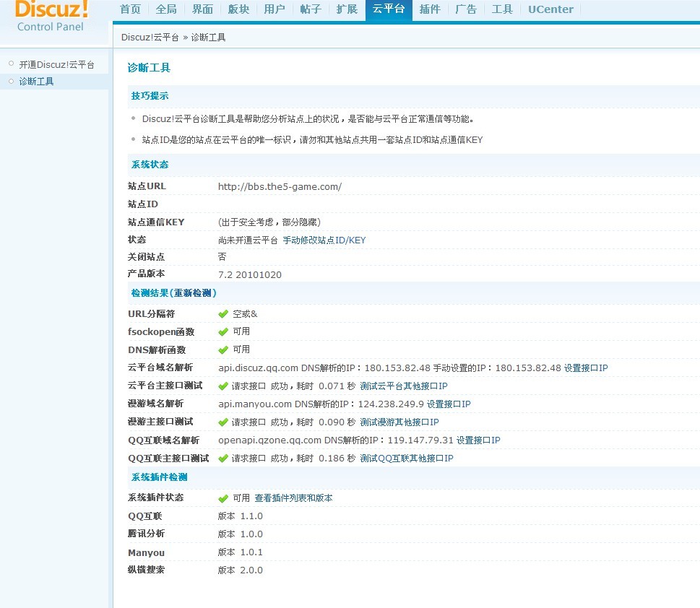Click 测试QQ互联其他接口IP link

click(407, 459)
